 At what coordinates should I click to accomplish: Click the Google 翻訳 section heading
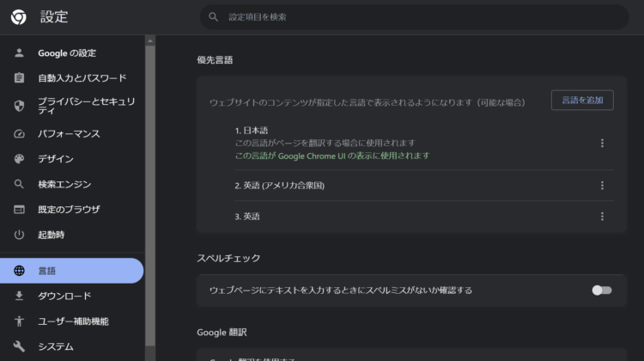222,333
